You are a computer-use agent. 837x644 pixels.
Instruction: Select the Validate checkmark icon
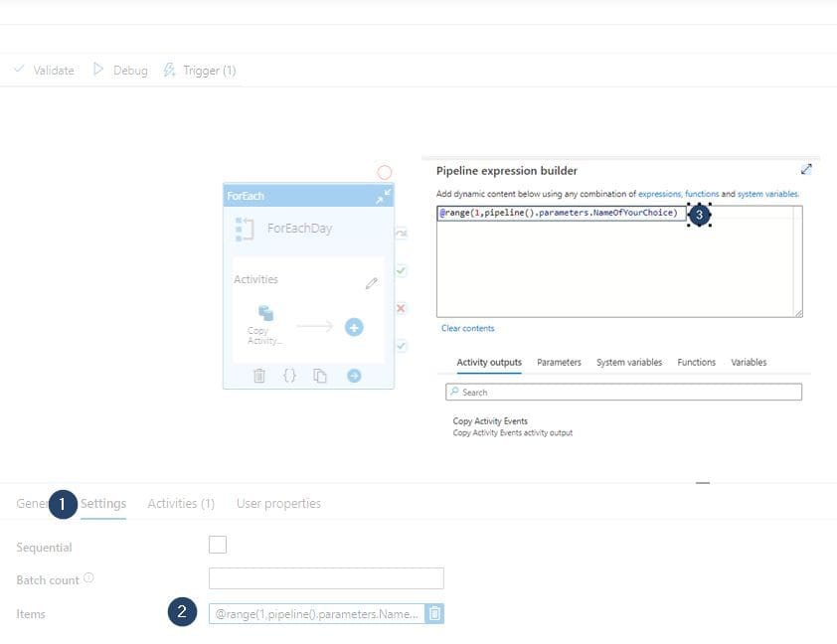pyautogui.click(x=19, y=70)
